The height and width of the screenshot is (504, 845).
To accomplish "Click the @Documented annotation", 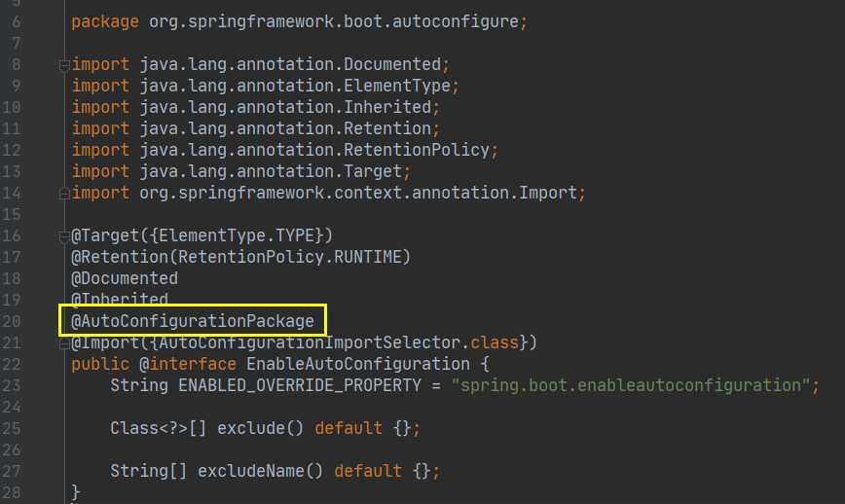I will 125,278.
